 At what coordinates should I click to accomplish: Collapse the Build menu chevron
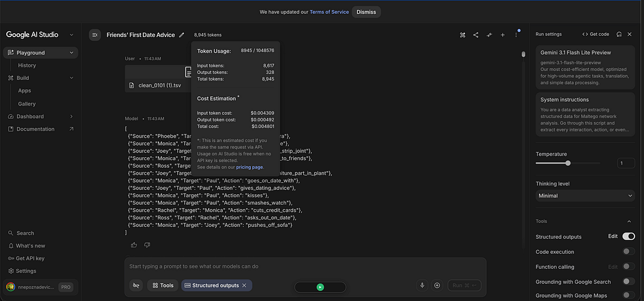(72, 78)
